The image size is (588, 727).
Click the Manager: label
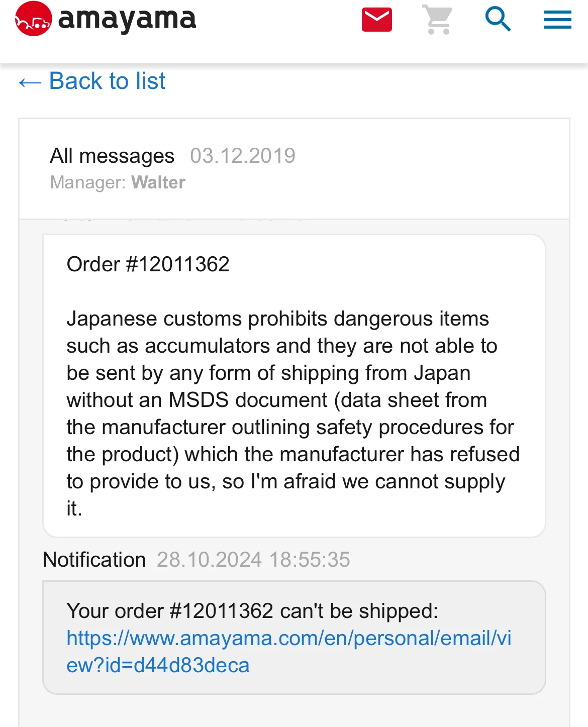(88, 182)
